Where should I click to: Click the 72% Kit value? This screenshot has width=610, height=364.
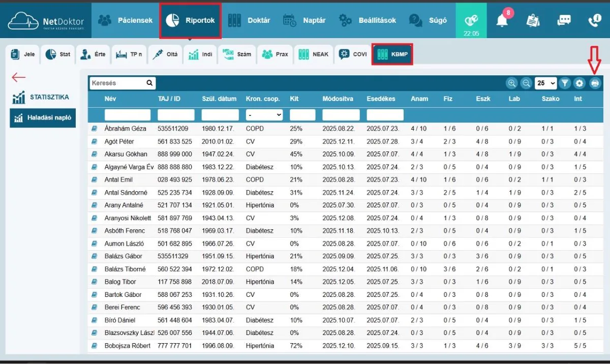296,346
